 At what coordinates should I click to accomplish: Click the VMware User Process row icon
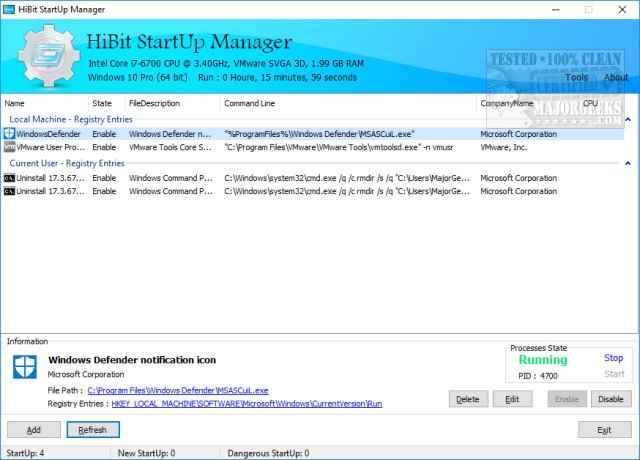[x=9, y=147]
